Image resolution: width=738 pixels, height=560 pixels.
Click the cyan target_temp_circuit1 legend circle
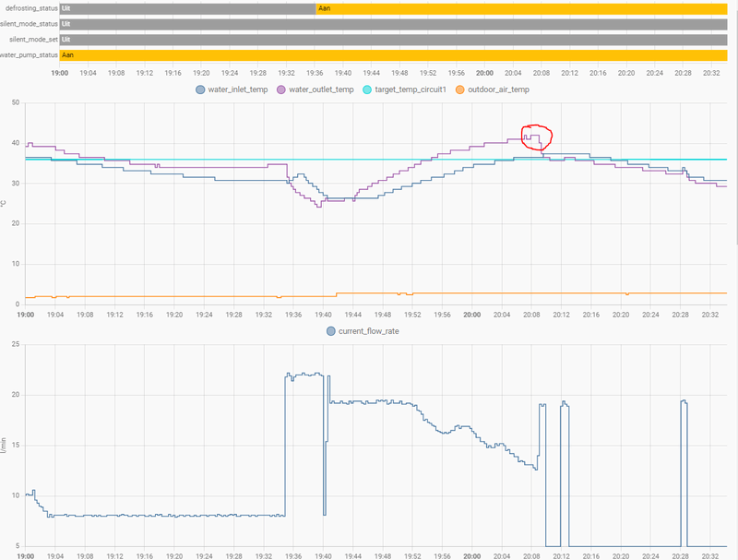point(367,89)
